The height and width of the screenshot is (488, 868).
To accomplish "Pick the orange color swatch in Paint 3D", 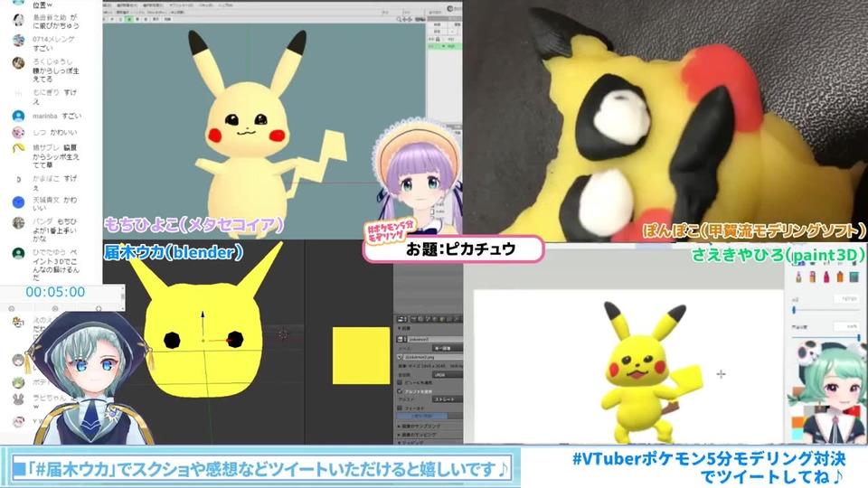I will (x=797, y=423).
